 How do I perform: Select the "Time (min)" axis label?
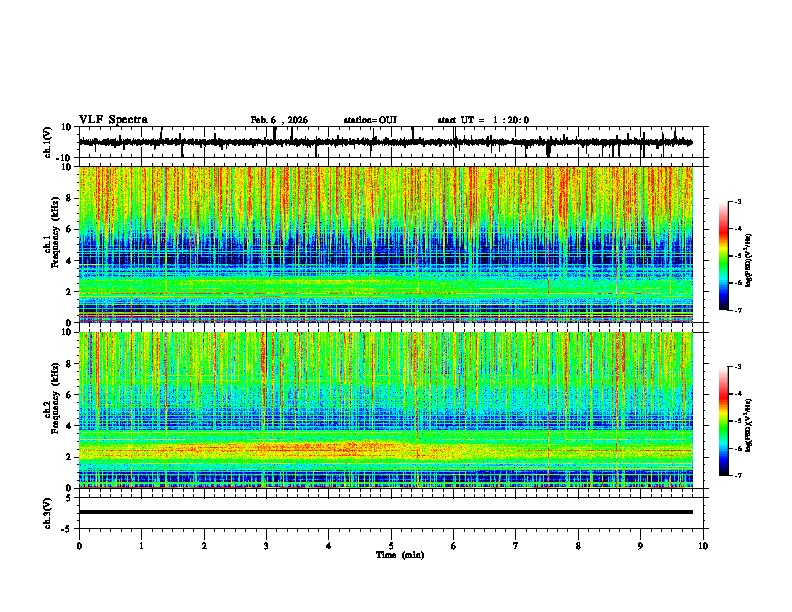click(400, 555)
